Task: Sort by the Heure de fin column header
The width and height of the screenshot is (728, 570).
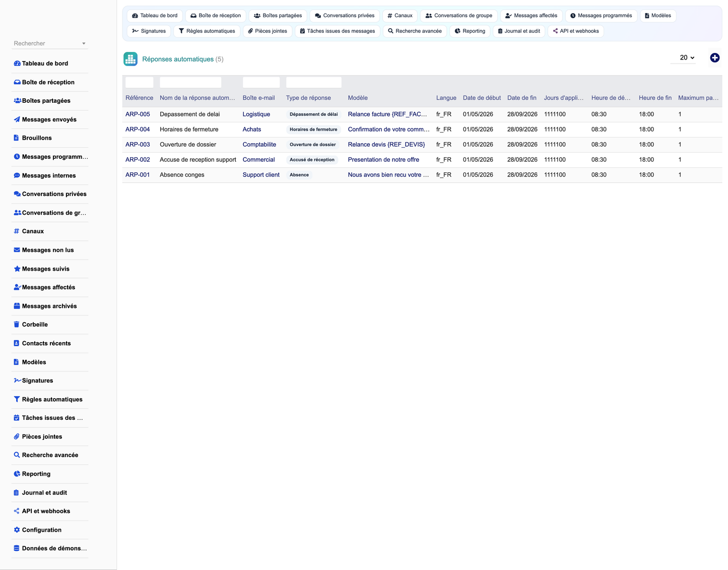Action: coord(655,98)
